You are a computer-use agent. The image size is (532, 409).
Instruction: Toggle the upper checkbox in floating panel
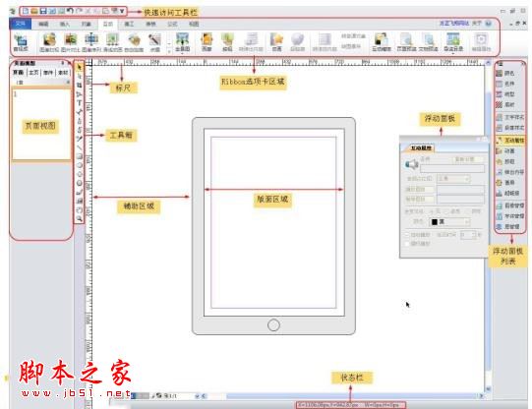[x=407, y=235]
